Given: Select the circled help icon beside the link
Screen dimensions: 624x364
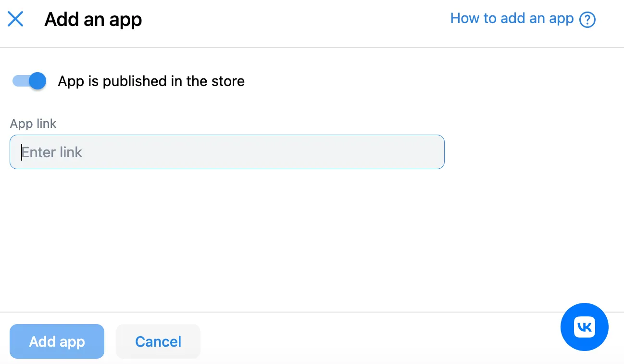Looking at the screenshot, I should 587,18.
